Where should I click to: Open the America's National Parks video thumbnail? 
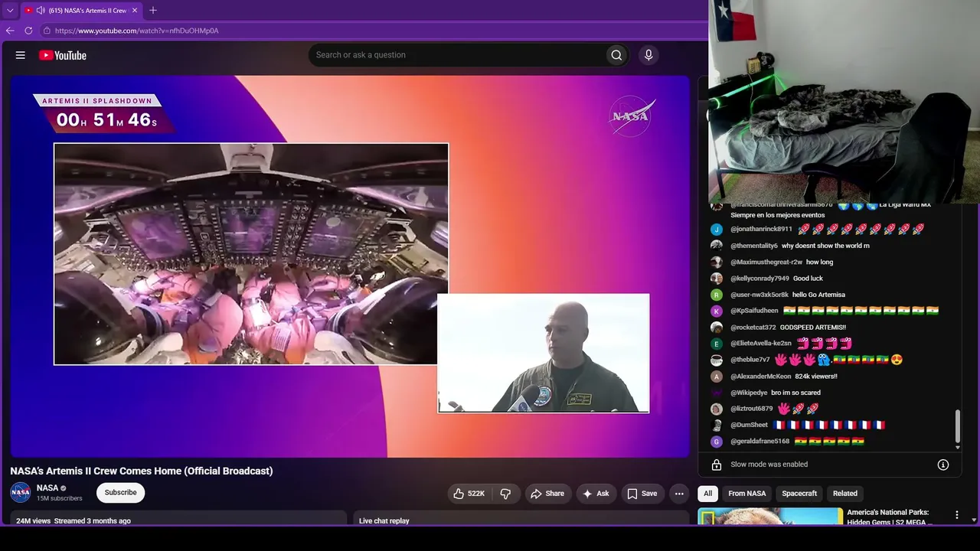770,517
